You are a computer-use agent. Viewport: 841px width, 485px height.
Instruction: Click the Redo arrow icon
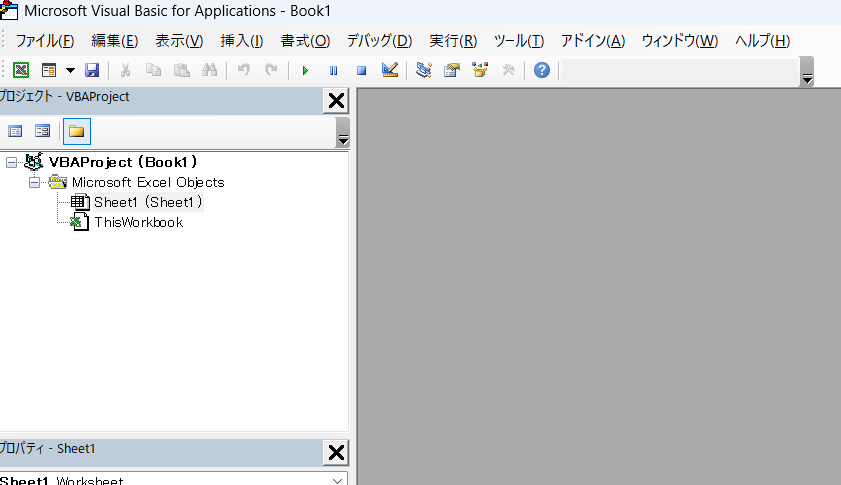click(x=271, y=70)
